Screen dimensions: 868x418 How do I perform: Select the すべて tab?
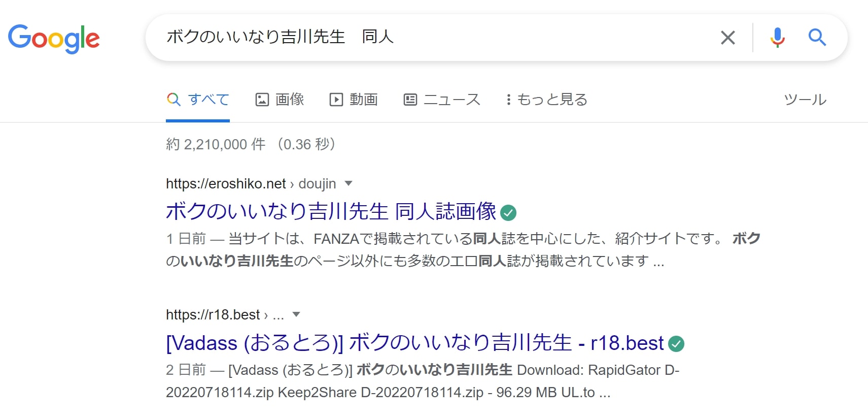pos(198,100)
